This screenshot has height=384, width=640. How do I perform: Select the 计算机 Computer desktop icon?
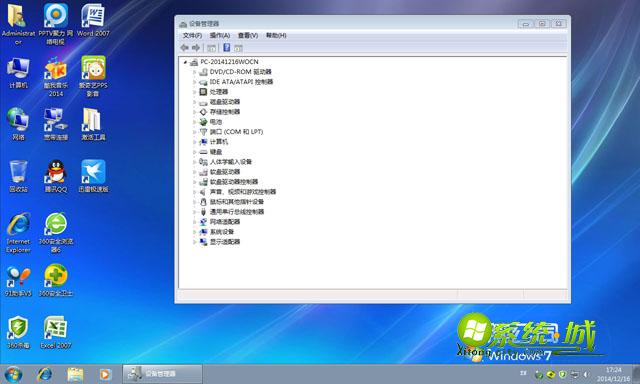(x=18, y=73)
